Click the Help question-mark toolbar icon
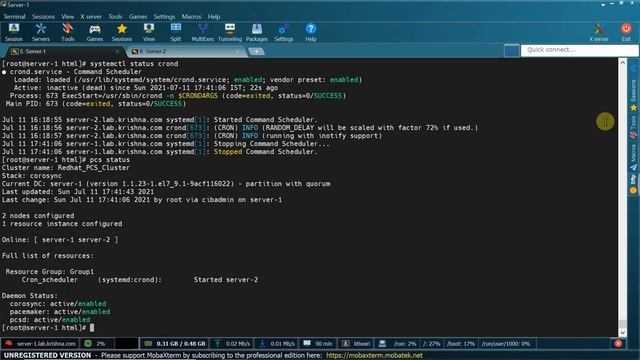640x360 pixels. coord(311,32)
